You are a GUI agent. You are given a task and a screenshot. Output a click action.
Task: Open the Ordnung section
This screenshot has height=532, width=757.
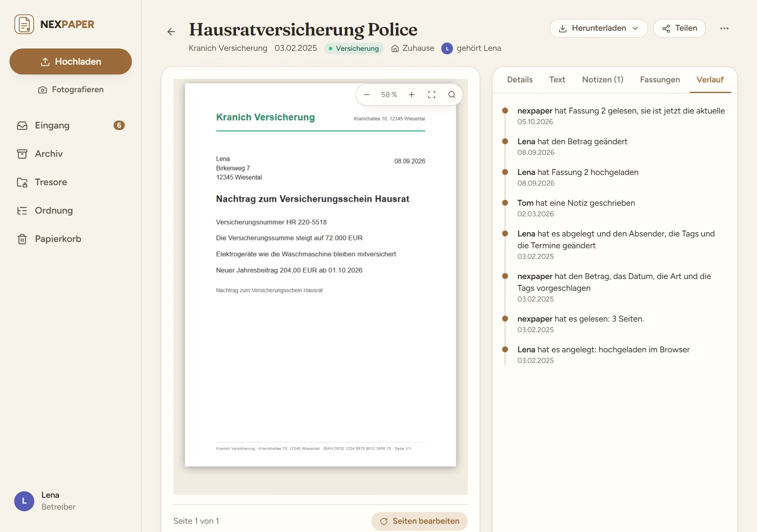coord(71,210)
